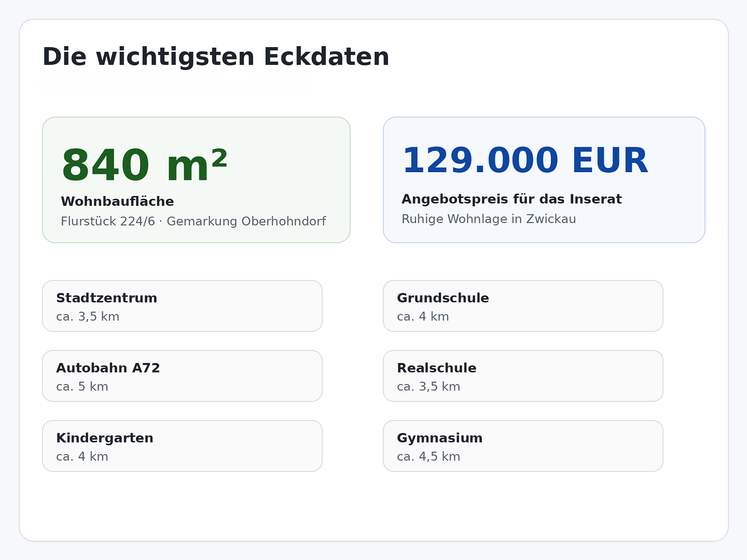Click the faint placeholder bar under the heading
The height and width of the screenshot is (560, 747).
pyautogui.click(x=176, y=86)
